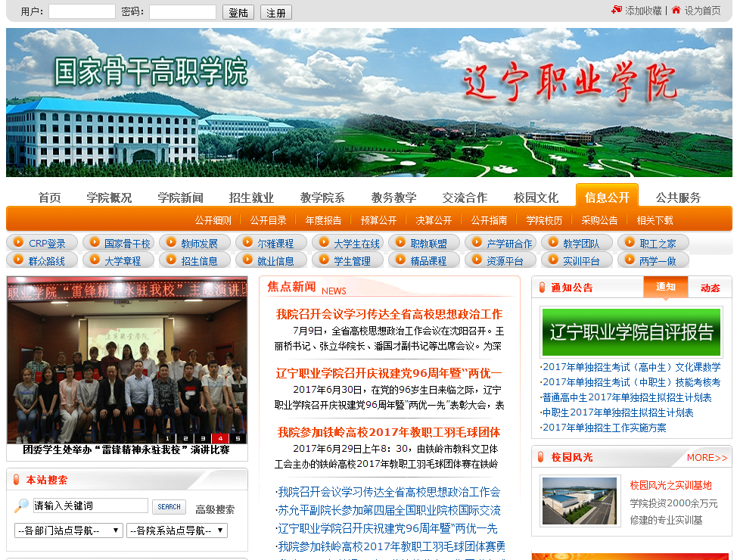Screen dimensions: 737x560
Task: Expand the 各部门站点导航 dropdown
Action: pyautogui.click(x=68, y=530)
